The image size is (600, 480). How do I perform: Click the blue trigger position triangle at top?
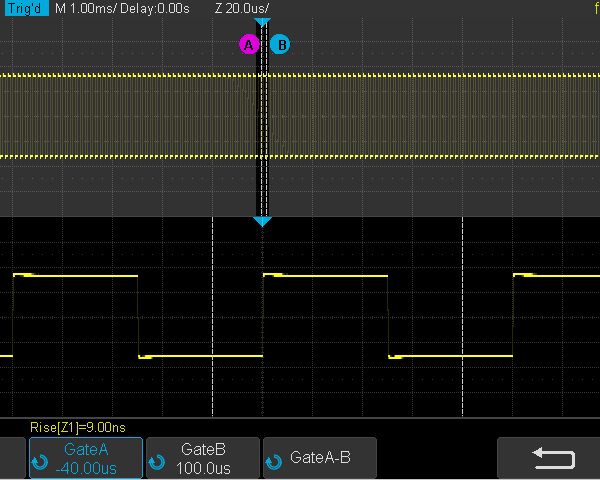(262, 22)
